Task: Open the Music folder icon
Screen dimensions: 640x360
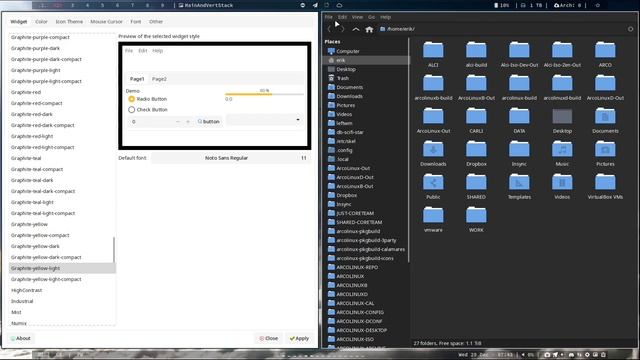Action: [562, 149]
